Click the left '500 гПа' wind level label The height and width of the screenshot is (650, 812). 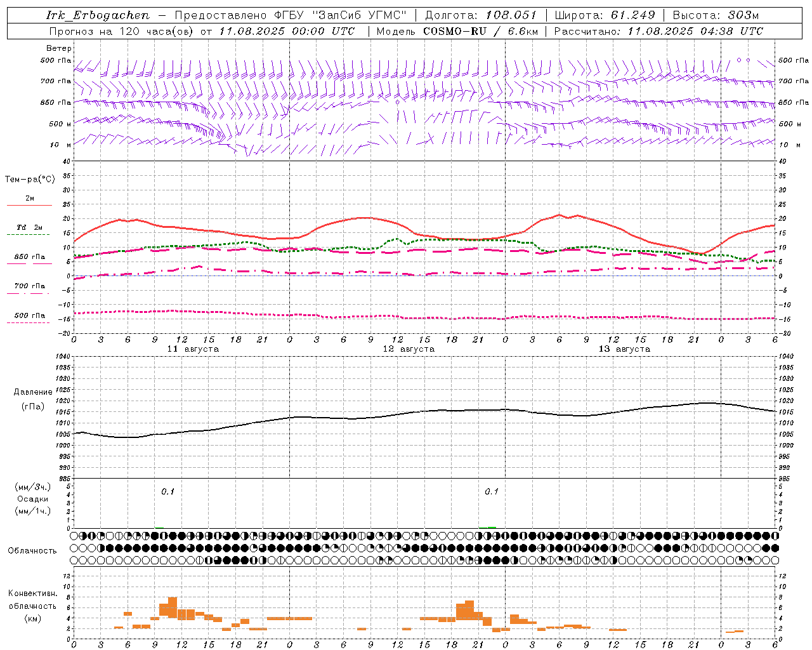pos(56,61)
